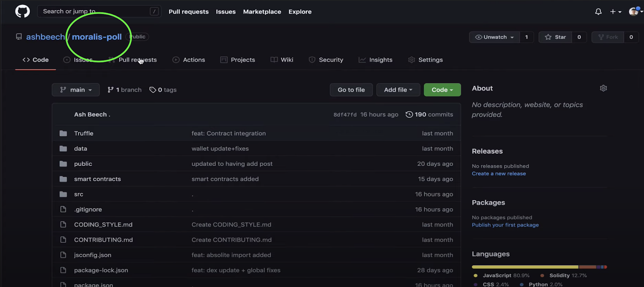View the 0 tags link
The height and width of the screenshot is (287, 644).
coord(163,90)
